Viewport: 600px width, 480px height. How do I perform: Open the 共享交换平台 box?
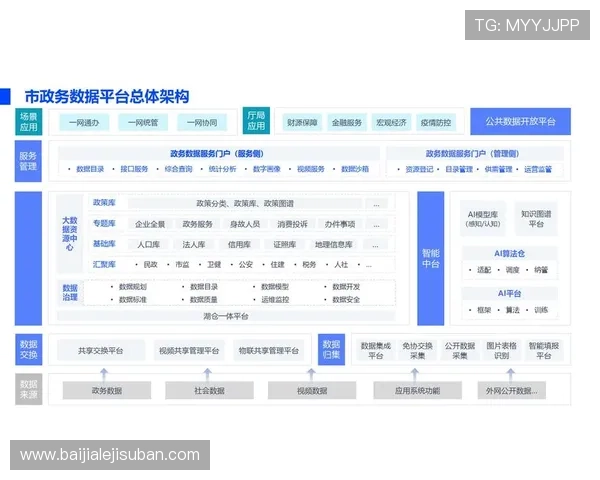point(101,351)
